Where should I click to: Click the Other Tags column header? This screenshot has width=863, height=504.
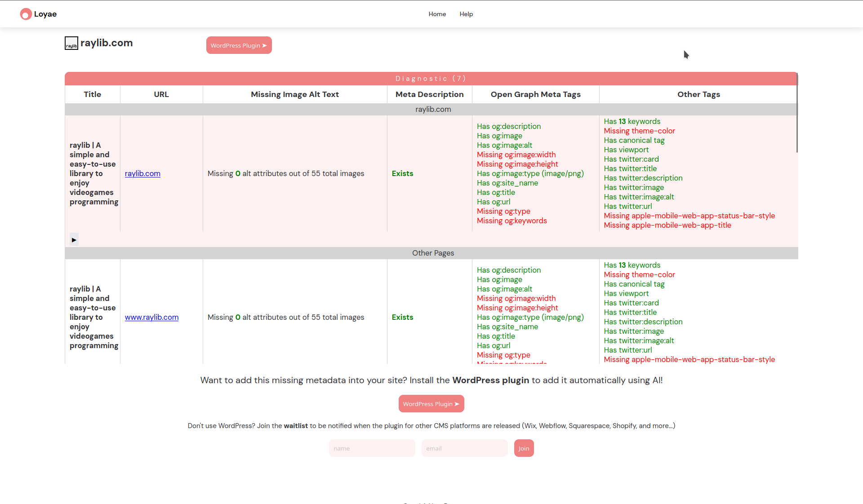coord(698,94)
